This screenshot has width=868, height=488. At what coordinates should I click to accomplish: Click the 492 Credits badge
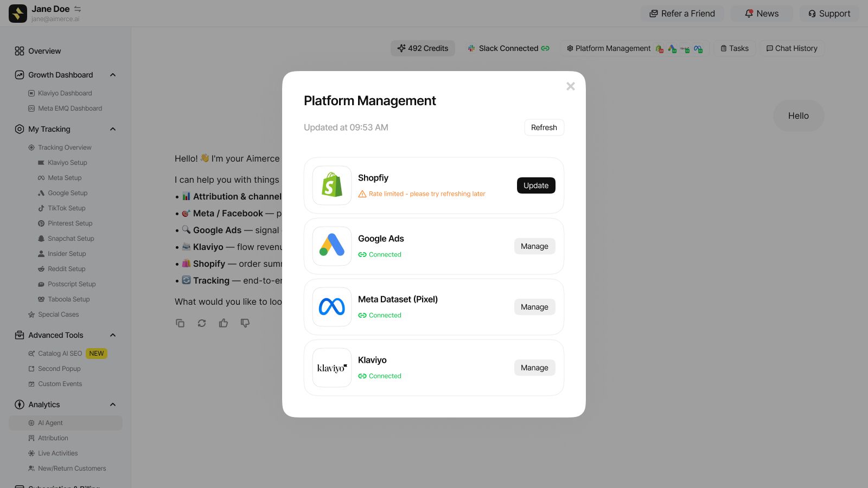423,48
